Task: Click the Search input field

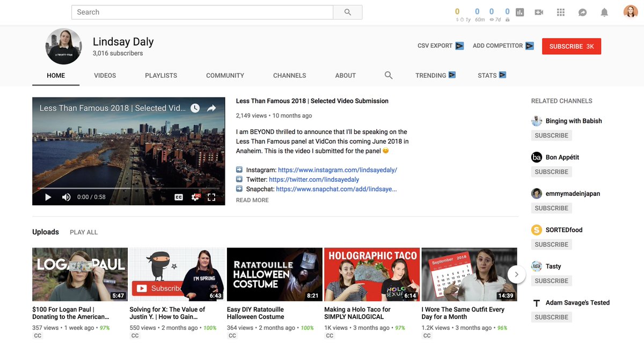Action: pos(202,12)
